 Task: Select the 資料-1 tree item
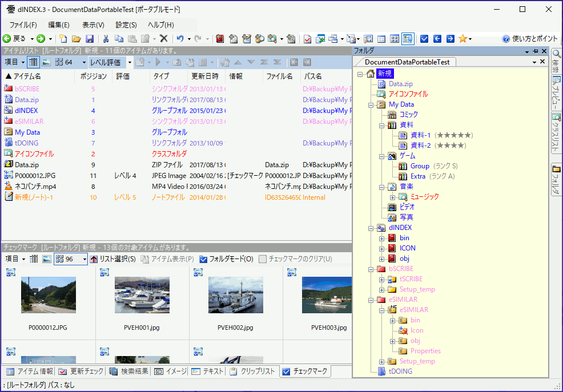pyautogui.click(x=420, y=136)
